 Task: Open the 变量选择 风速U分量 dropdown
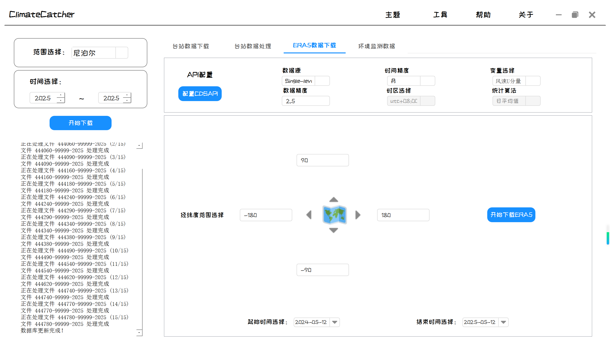tap(533, 81)
